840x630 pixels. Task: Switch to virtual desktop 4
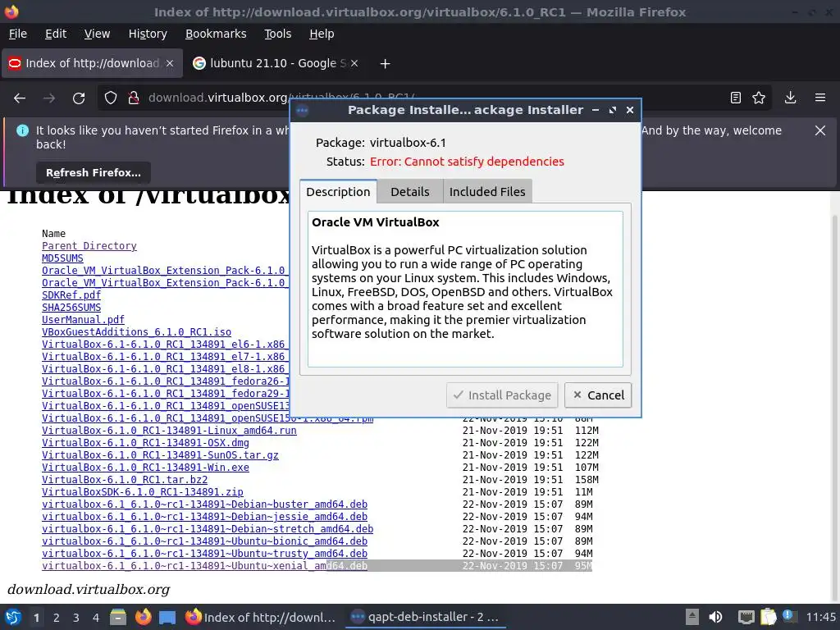pos(96,618)
